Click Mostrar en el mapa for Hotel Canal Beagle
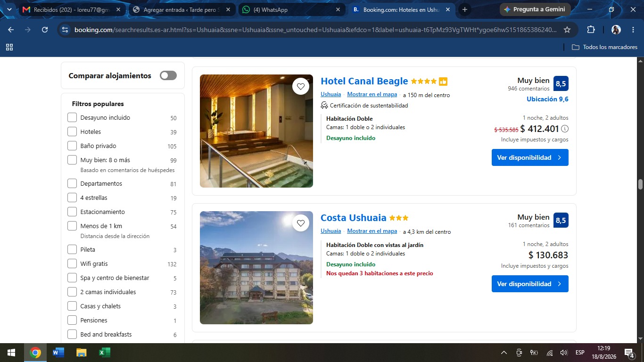Screen dimensions: 644x362 [372, 94]
